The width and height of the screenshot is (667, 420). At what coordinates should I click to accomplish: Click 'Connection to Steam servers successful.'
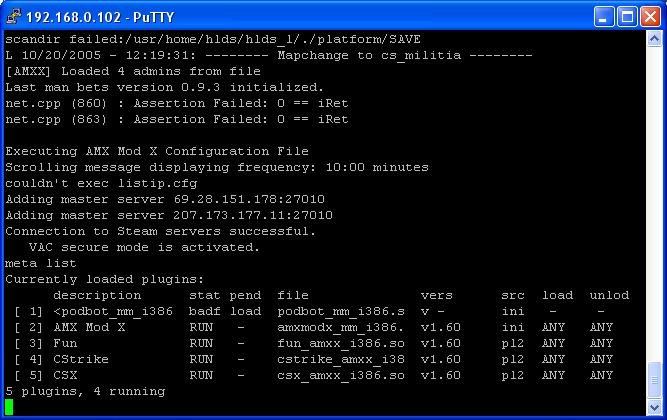click(160, 231)
